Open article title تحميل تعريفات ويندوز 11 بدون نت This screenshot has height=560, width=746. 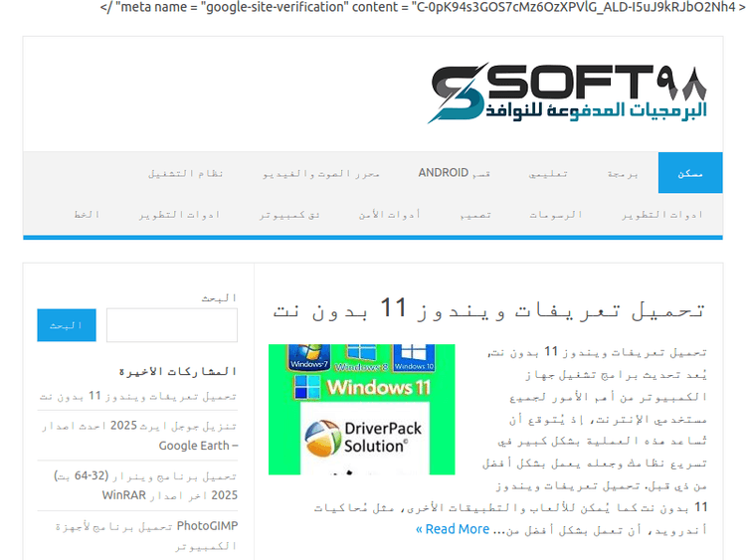tap(488, 308)
